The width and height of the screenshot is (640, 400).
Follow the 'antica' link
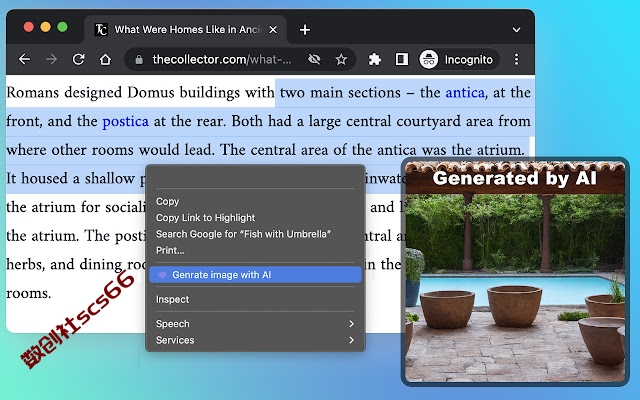pos(465,93)
